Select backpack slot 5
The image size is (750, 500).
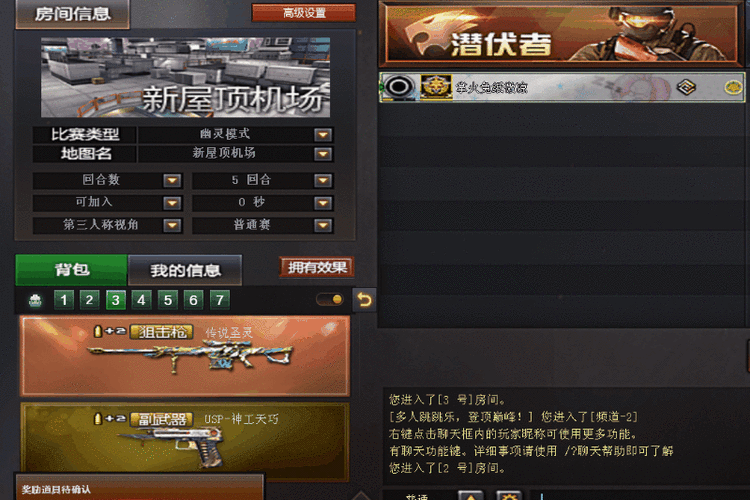pyautogui.click(x=168, y=300)
